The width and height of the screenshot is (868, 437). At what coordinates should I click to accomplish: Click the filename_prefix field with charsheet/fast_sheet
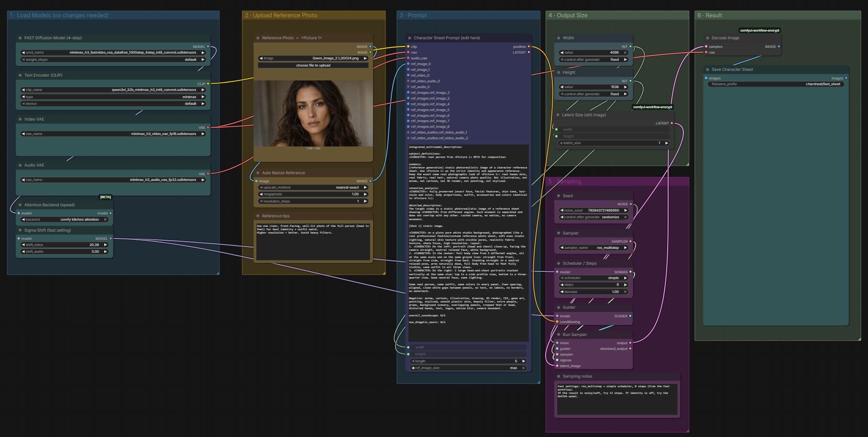[775, 84]
